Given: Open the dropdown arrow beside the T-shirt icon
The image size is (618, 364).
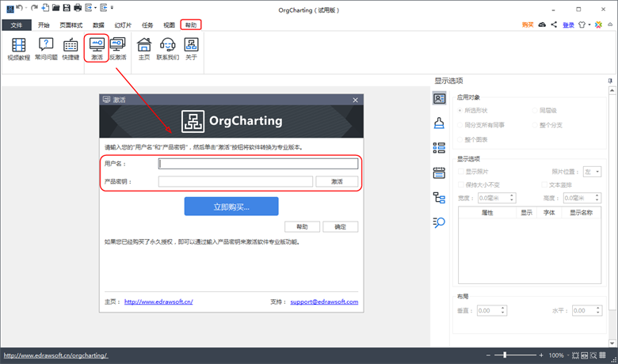Looking at the screenshot, I should pyautogui.click(x=589, y=25).
